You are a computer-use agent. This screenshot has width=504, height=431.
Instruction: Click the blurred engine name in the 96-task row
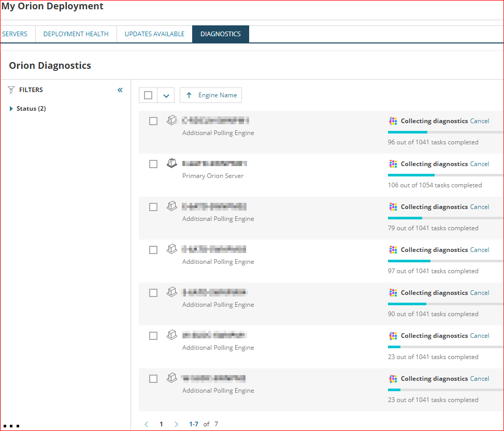click(215, 121)
